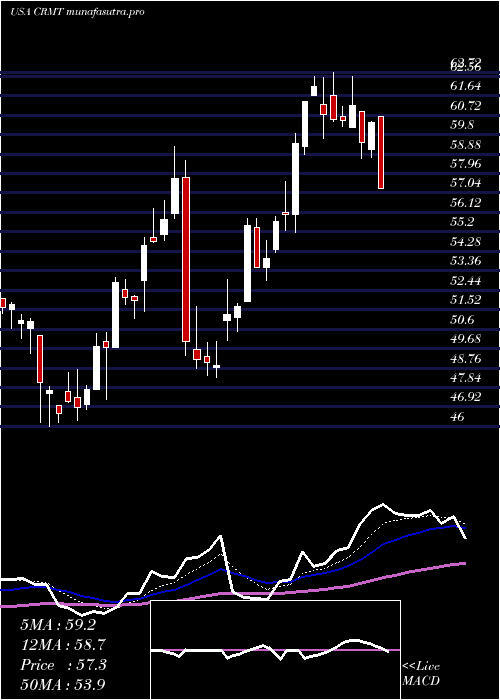Screen dimensions: 500x700
Task: Click the <<Live MACD label
Action: (x=421, y=674)
